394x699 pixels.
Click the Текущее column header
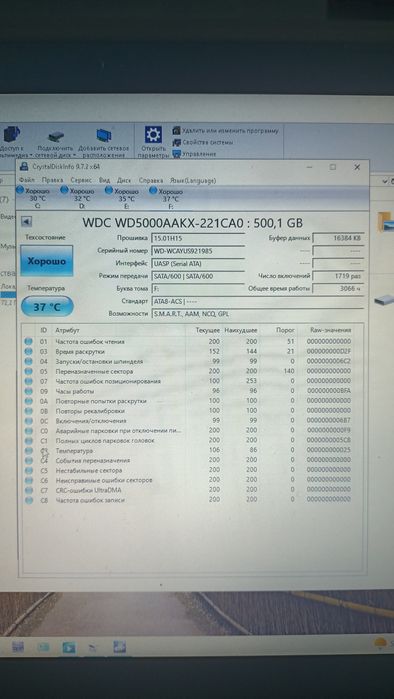coord(208,330)
